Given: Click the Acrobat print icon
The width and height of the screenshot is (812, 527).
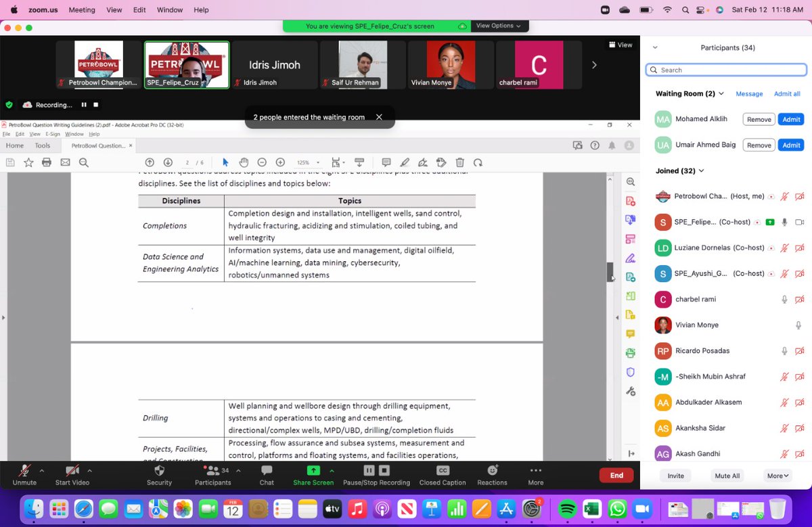Looking at the screenshot, I should [x=47, y=162].
